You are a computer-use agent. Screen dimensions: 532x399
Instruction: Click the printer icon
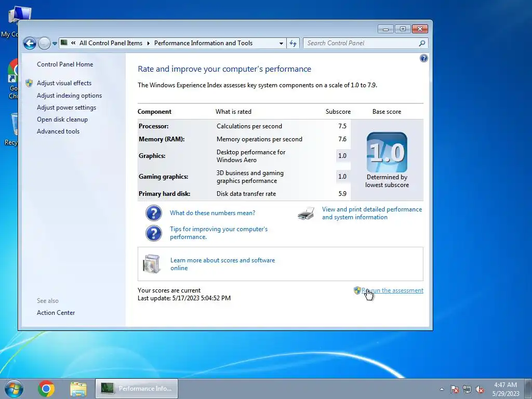pyautogui.click(x=305, y=214)
